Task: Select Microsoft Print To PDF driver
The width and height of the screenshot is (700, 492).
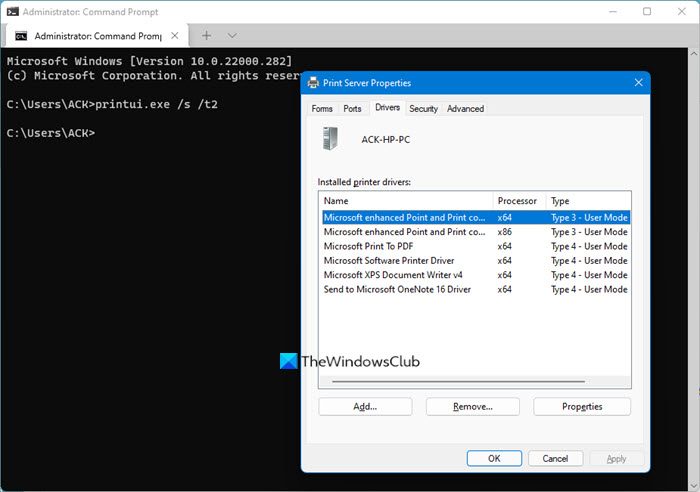Action: point(476,246)
